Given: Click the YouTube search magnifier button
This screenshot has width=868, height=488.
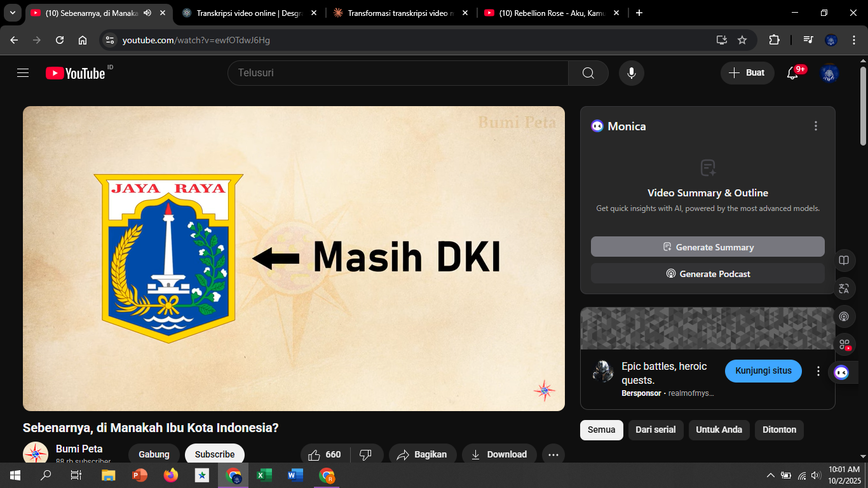Looking at the screenshot, I should (588, 73).
